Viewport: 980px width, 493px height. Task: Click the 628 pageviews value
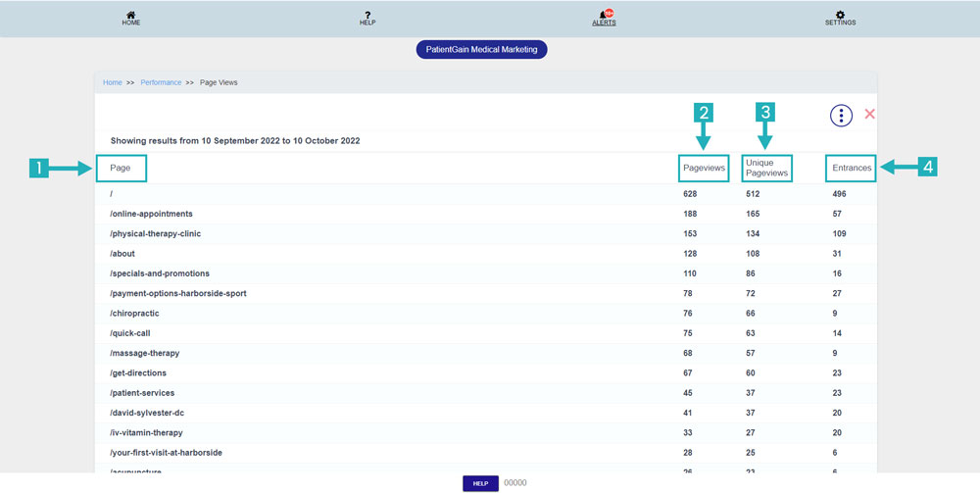[690, 194]
